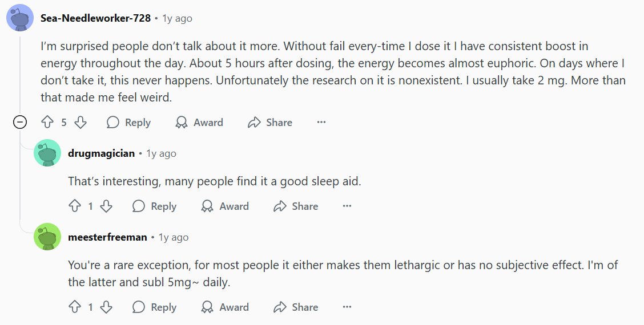Open drugmagician's username link
The image size is (644, 325).
click(x=102, y=153)
